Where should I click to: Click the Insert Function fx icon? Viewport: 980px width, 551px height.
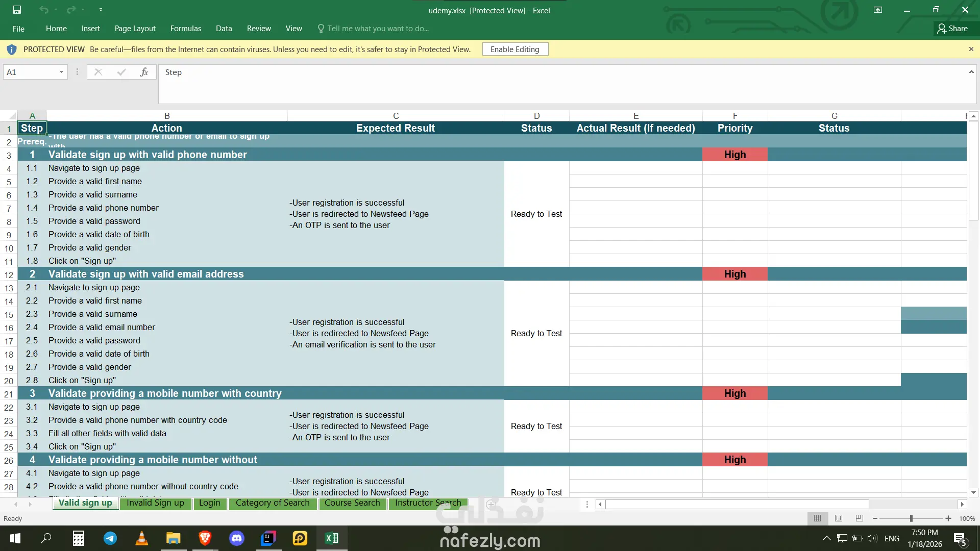click(x=144, y=72)
